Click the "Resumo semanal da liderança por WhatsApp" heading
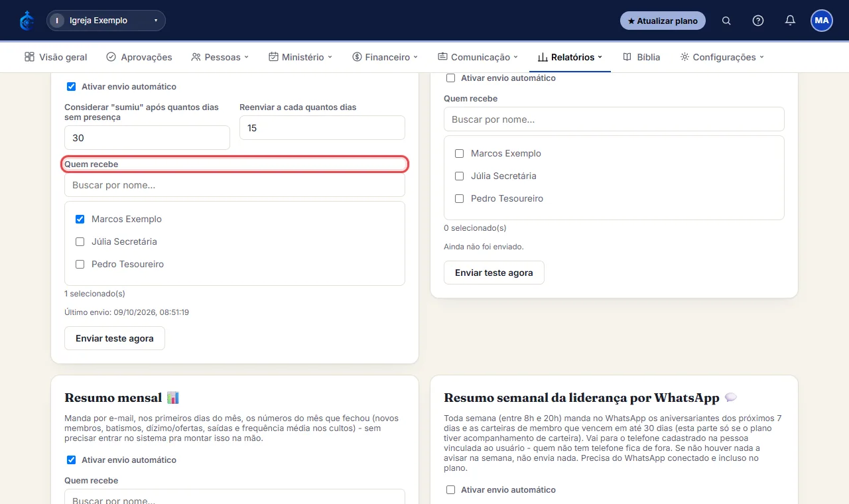This screenshot has width=849, height=504. pos(582,398)
